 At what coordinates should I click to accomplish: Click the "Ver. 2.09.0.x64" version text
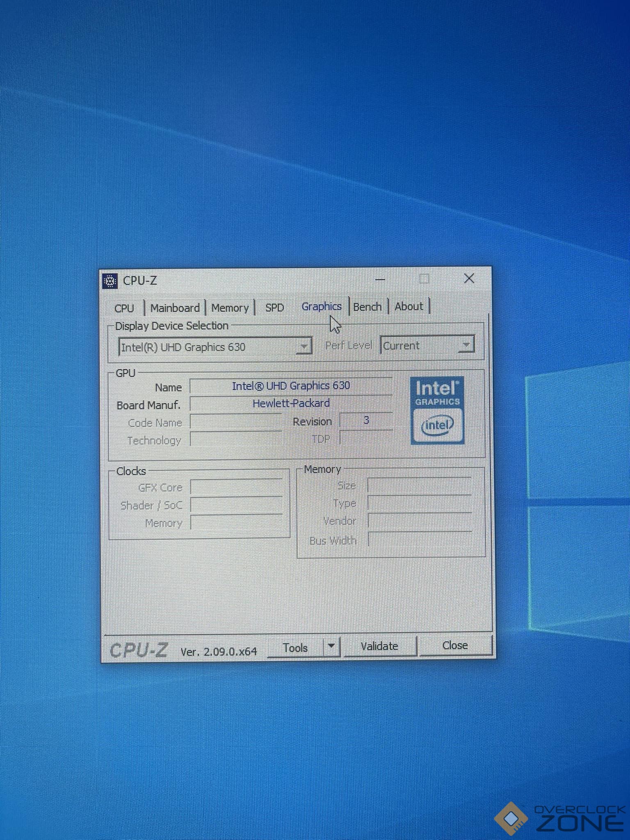[x=219, y=651]
